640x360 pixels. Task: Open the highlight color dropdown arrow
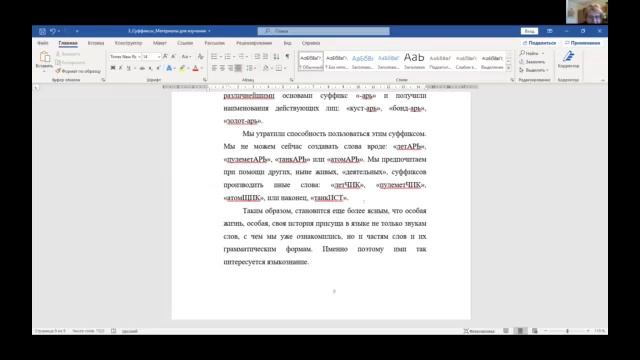click(188, 68)
